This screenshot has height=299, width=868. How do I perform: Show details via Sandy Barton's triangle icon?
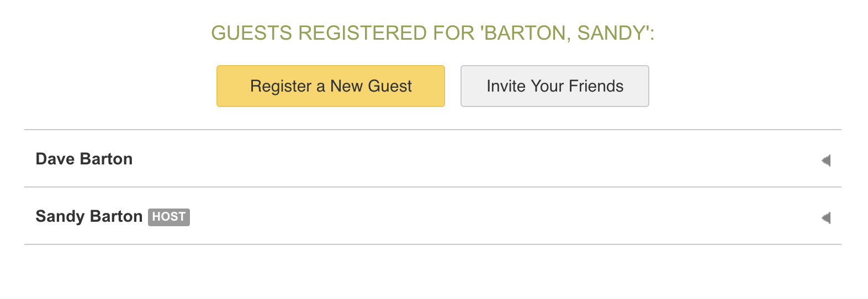coord(826,218)
